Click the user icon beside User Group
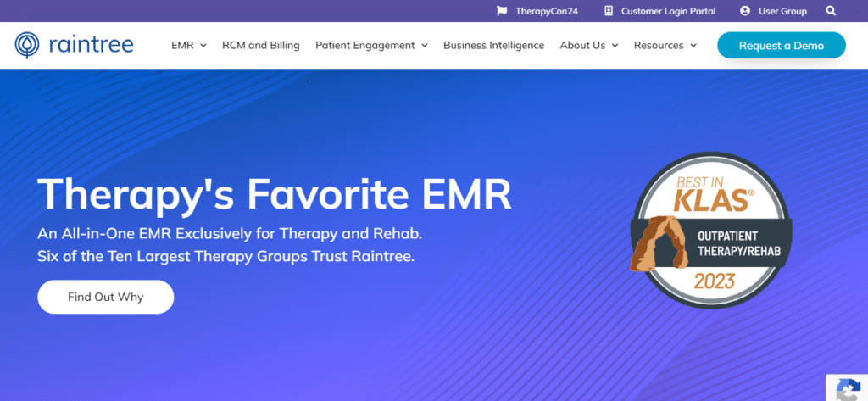Image resolution: width=868 pixels, height=401 pixels. click(x=744, y=11)
